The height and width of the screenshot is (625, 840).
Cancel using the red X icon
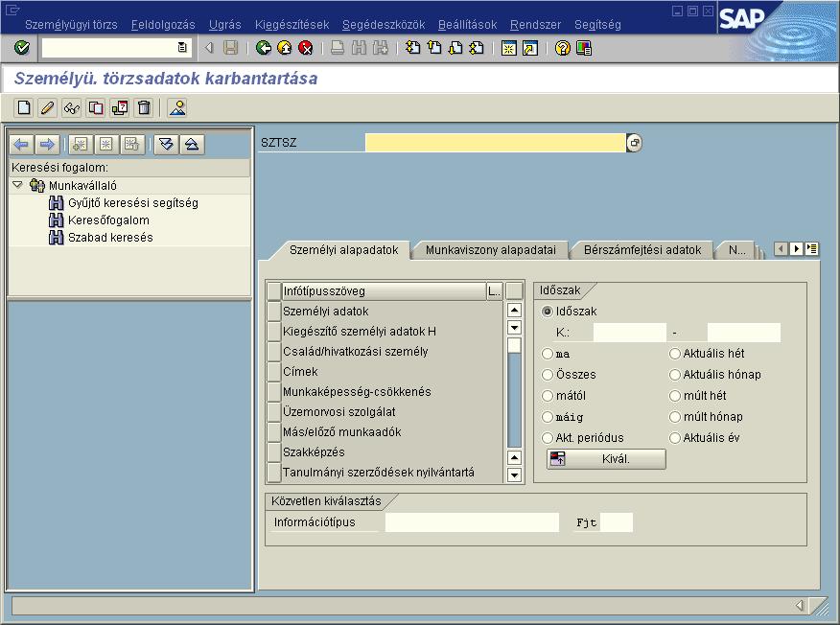click(x=305, y=48)
